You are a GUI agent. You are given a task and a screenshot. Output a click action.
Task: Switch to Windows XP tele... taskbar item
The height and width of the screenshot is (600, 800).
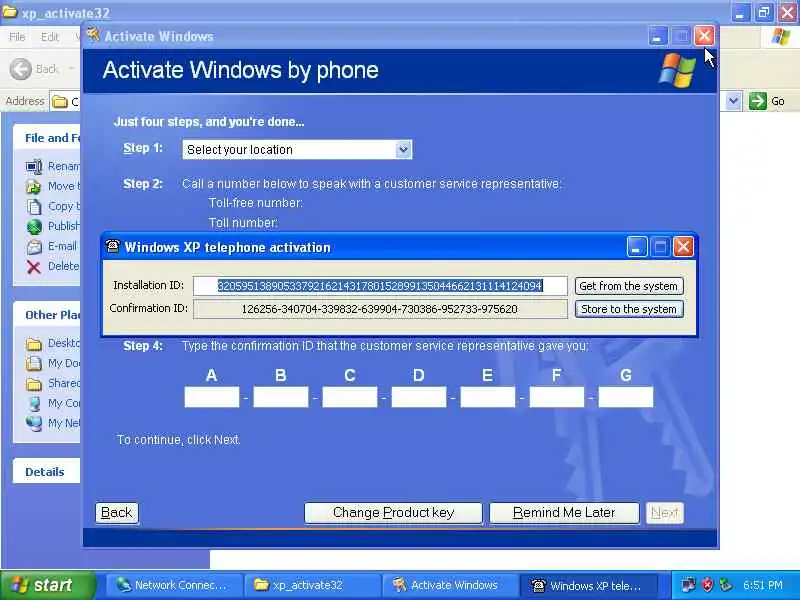(588, 585)
